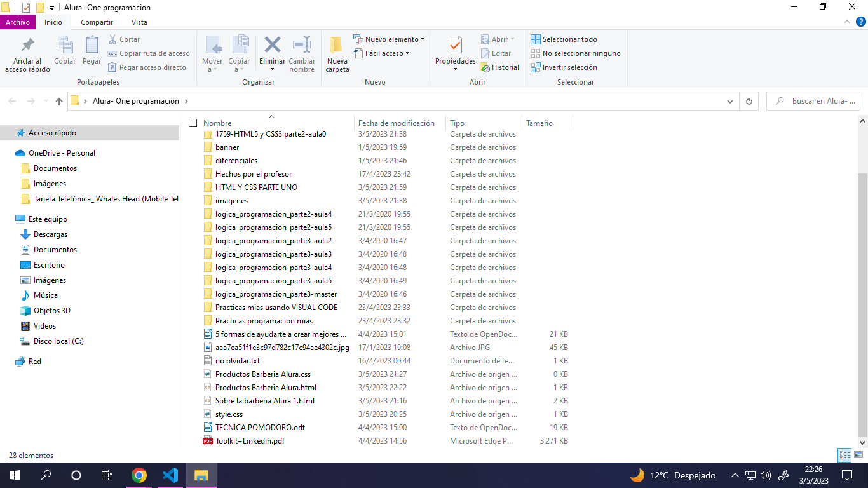Click the Propiedades icon
Screen dimensions: 868x488
click(x=455, y=46)
